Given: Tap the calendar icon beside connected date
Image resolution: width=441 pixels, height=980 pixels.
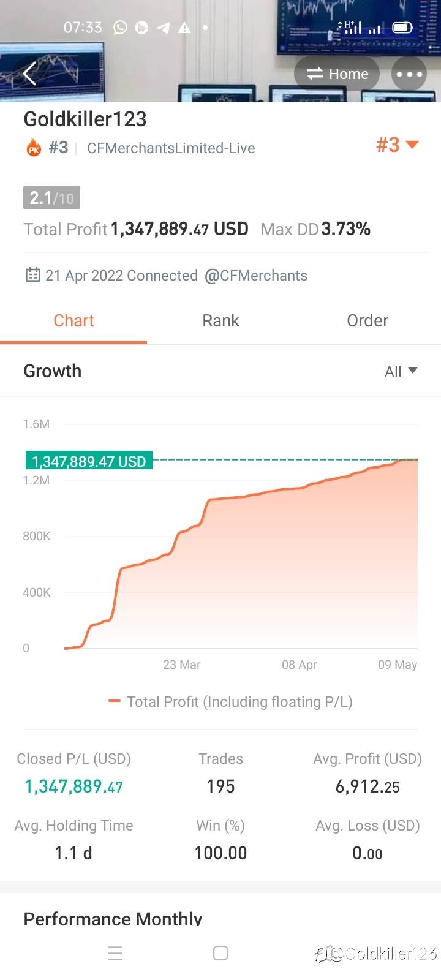Looking at the screenshot, I should click(x=32, y=275).
